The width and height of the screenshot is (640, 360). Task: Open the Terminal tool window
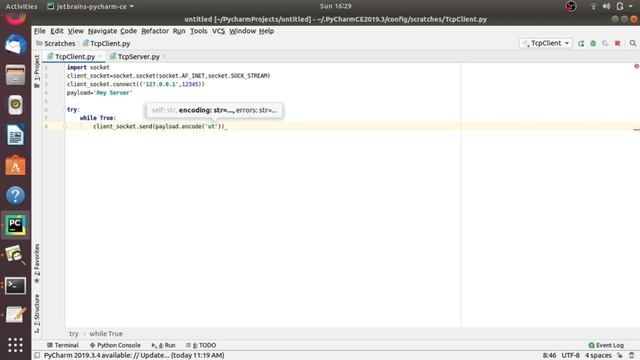[62, 345]
